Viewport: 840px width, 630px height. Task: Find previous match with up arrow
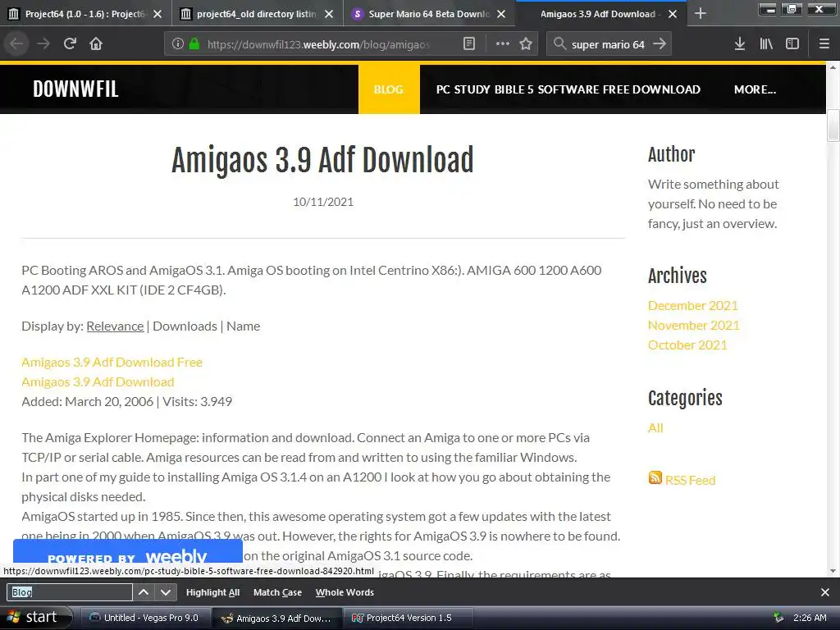(144, 592)
